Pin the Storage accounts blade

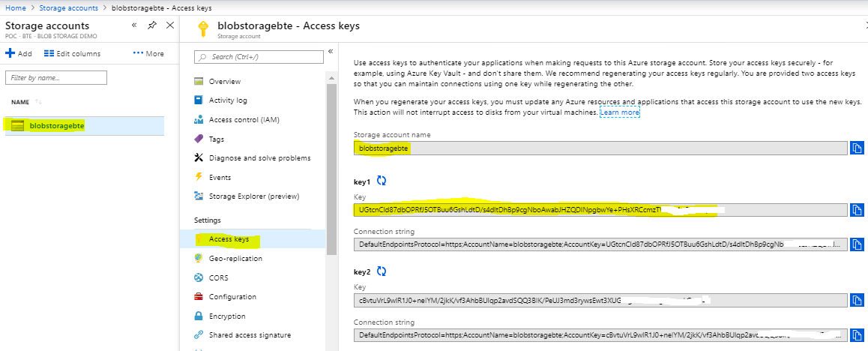[152, 25]
